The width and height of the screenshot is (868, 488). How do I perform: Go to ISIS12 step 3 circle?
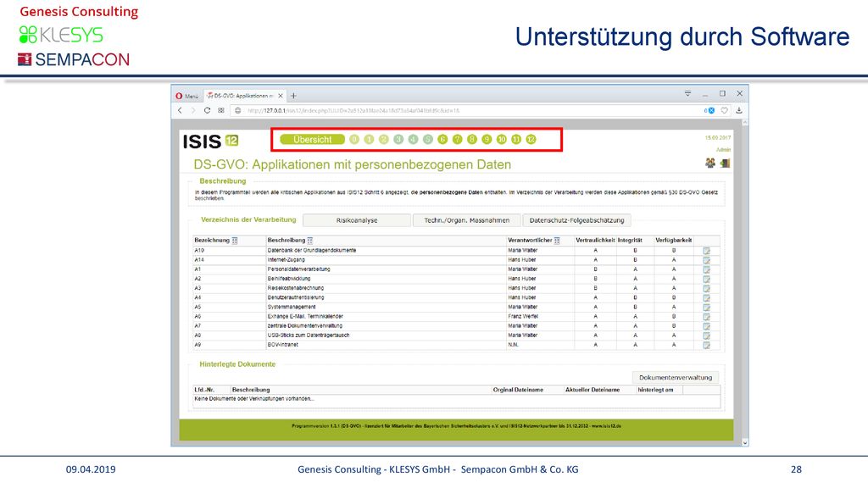398,140
